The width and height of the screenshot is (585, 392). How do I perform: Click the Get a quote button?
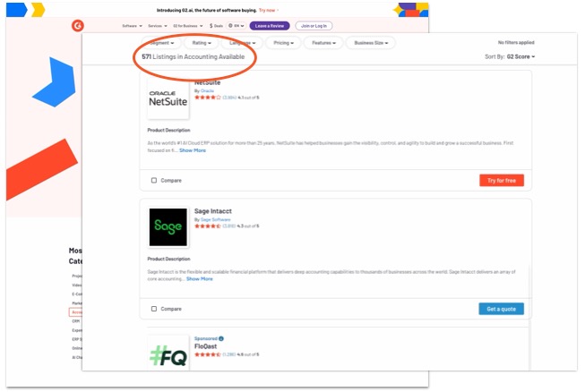pyautogui.click(x=502, y=309)
